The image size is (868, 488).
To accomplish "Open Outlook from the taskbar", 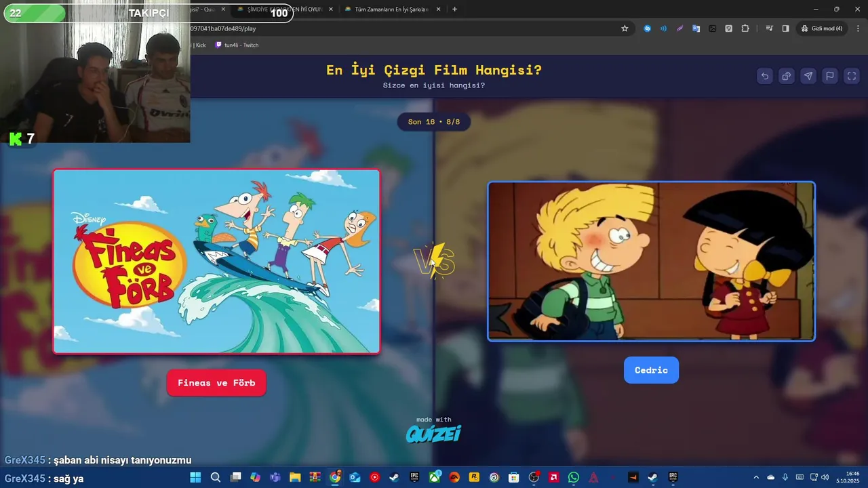I will pyautogui.click(x=355, y=477).
